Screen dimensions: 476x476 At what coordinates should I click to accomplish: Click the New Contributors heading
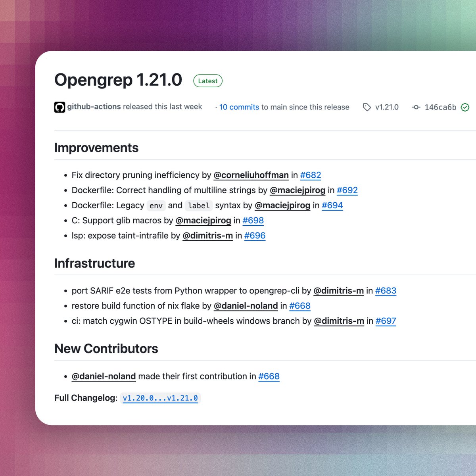point(106,348)
